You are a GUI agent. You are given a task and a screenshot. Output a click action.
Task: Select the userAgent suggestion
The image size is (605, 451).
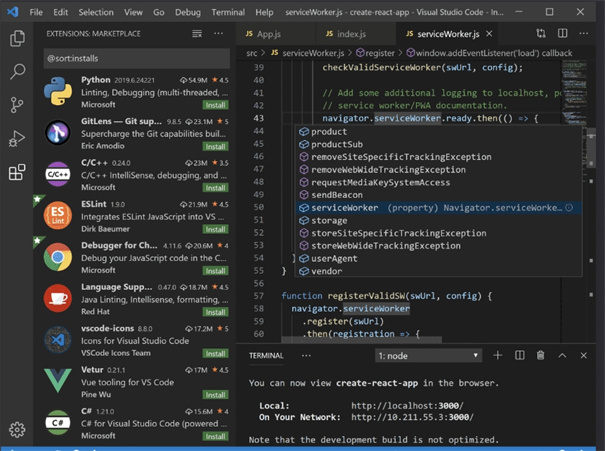click(438, 258)
